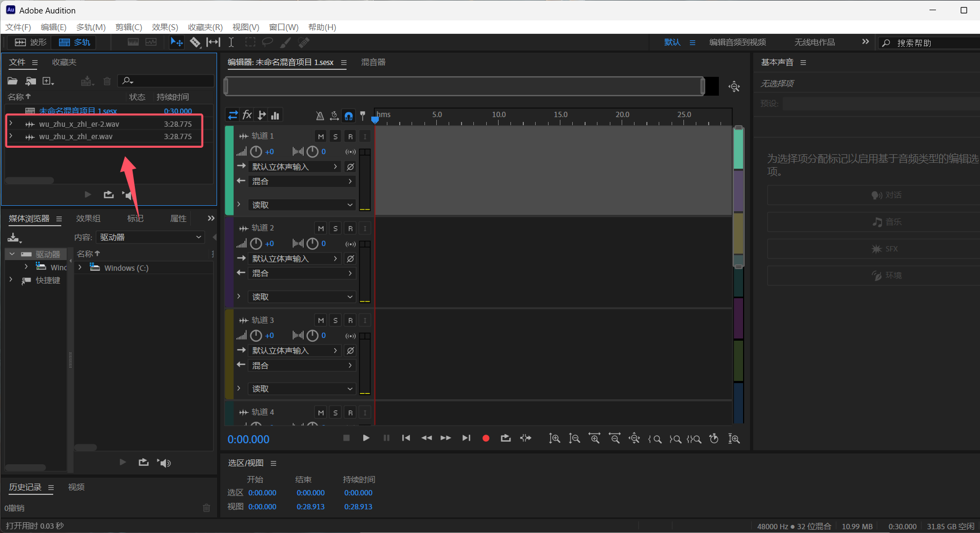Click the import file icon in Files panel

tap(31, 81)
